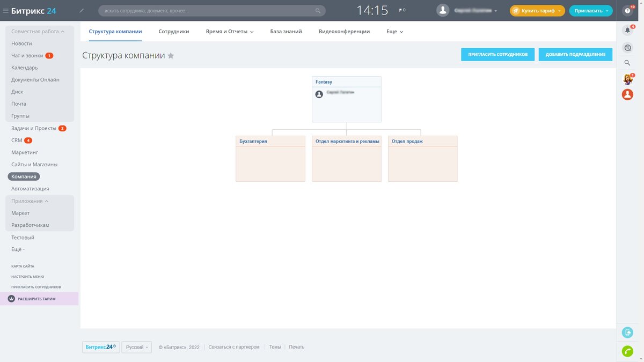Select the Бухгалтерия department box

(270, 159)
